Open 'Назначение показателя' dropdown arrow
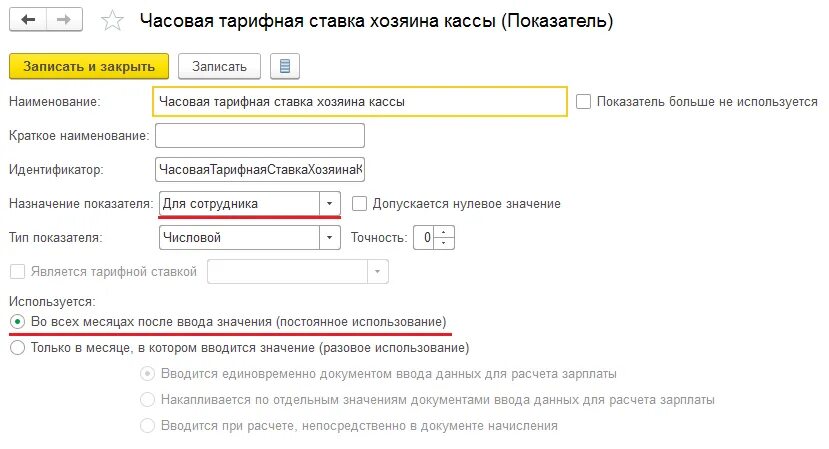This screenshot has height=449, width=829. coord(329,203)
